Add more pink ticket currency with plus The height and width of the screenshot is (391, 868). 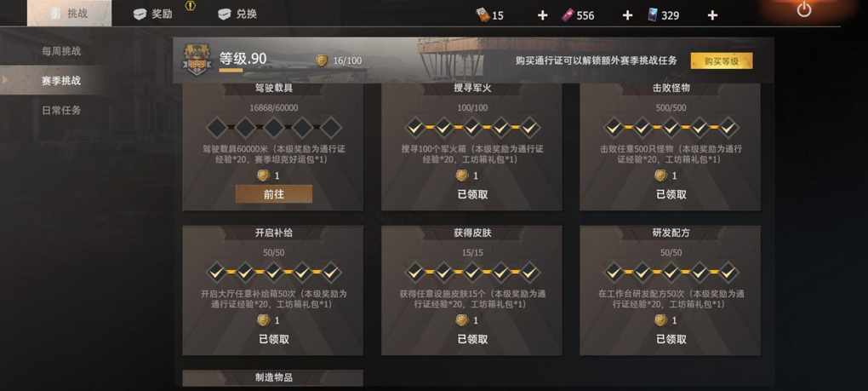627,15
